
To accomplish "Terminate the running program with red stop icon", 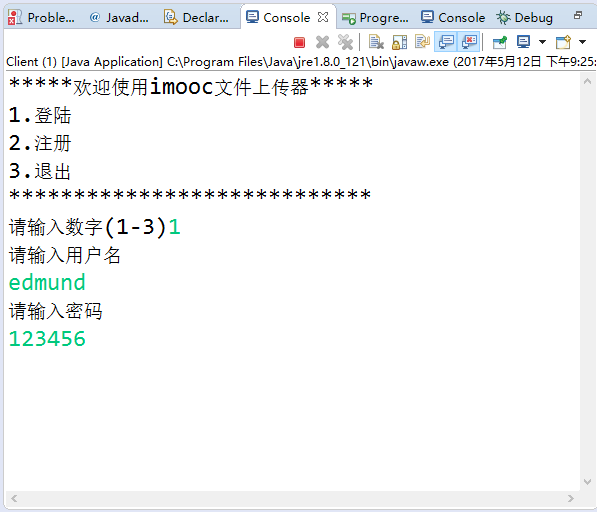I will click(x=299, y=42).
